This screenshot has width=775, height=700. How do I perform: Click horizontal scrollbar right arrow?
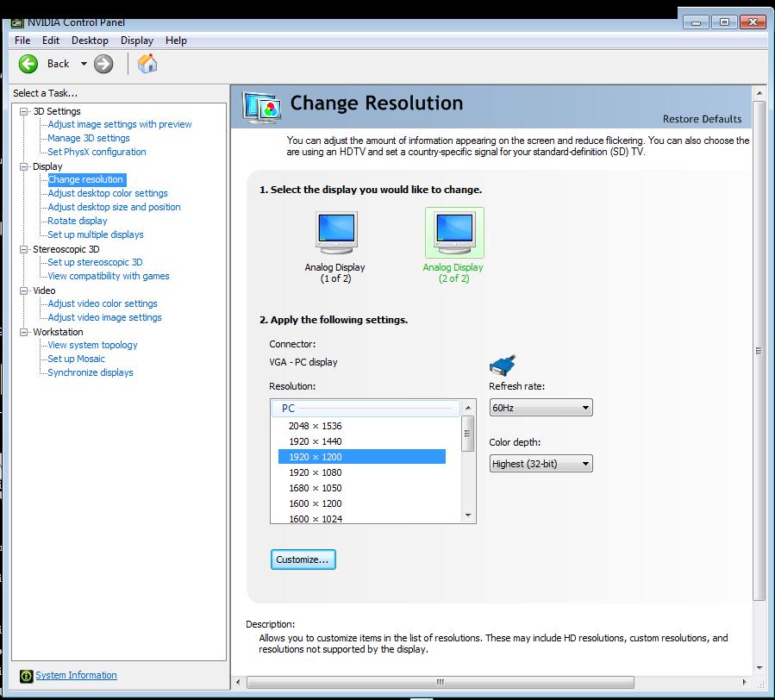tap(744, 683)
